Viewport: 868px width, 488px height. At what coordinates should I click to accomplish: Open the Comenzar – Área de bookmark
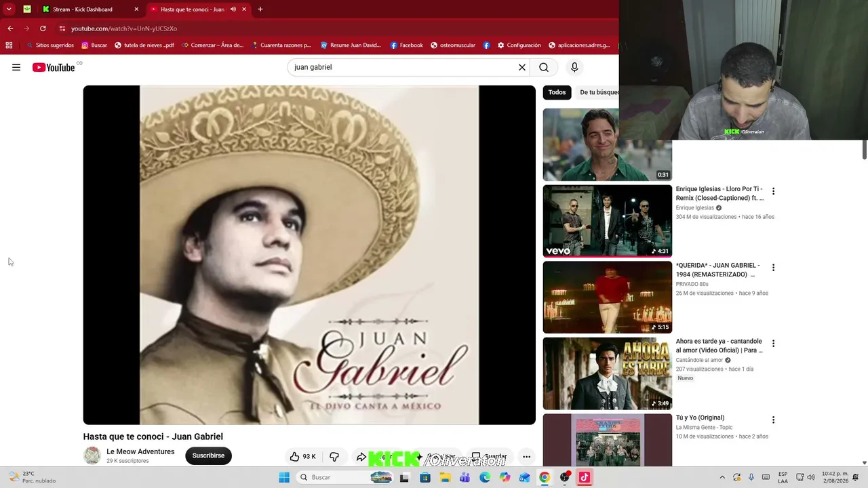pos(212,45)
